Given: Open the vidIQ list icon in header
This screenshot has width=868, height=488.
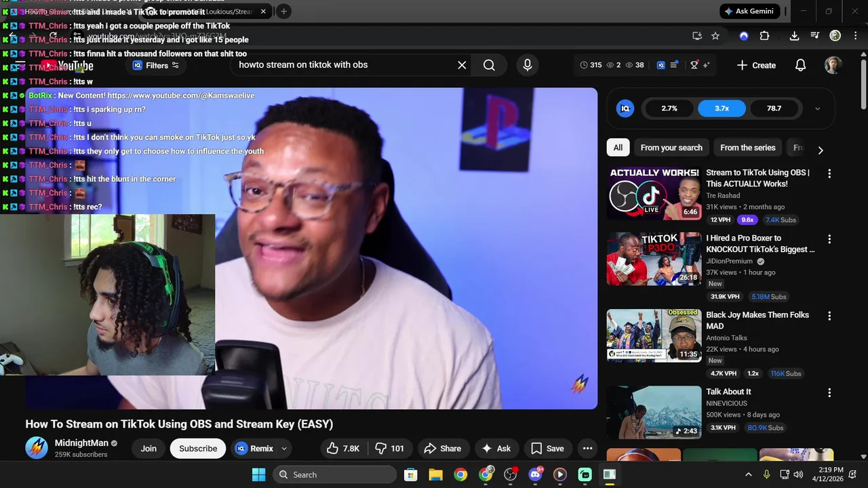Looking at the screenshot, I should [674, 65].
